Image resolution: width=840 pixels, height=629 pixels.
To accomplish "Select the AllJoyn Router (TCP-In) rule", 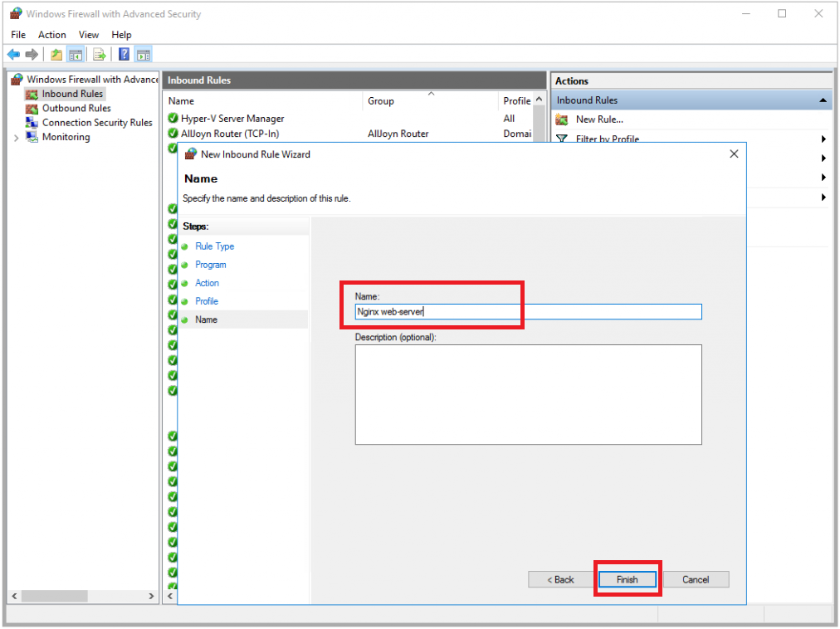I will pos(230,134).
